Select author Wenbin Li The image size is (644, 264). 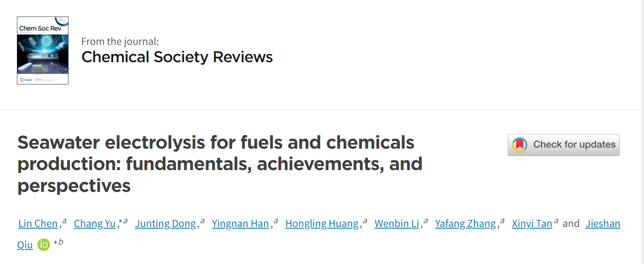[397, 224]
